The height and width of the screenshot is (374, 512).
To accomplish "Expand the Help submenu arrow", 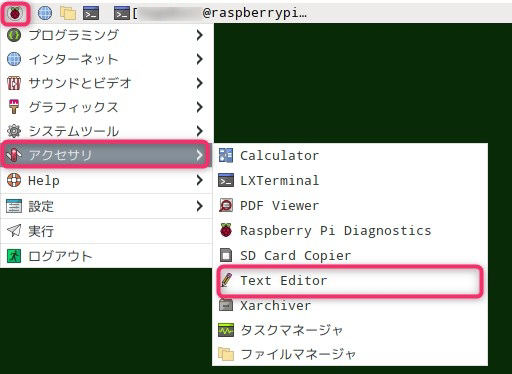I will click(x=199, y=180).
